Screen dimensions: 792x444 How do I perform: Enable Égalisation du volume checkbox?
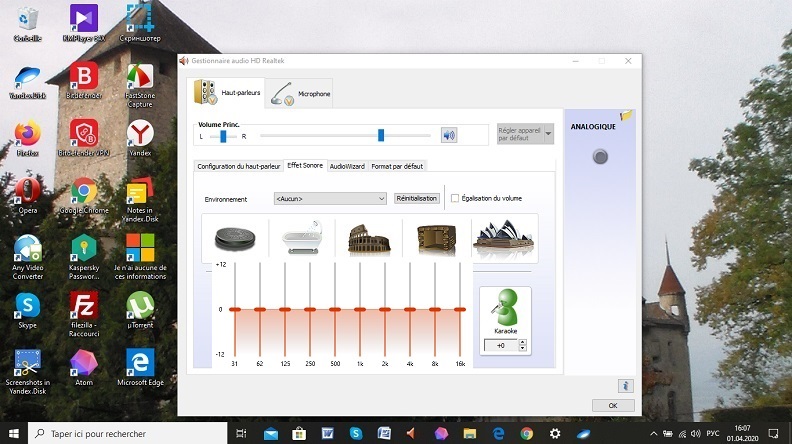tap(455, 198)
